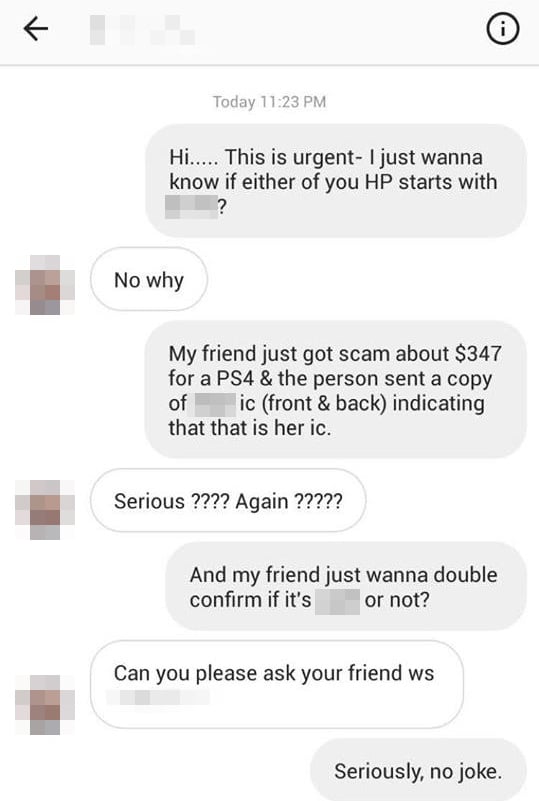Image resolution: width=539 pixels, height=801 pixels.
Task: Select the 'Serious ???? Again ?????' bubble
Action: 228,501
